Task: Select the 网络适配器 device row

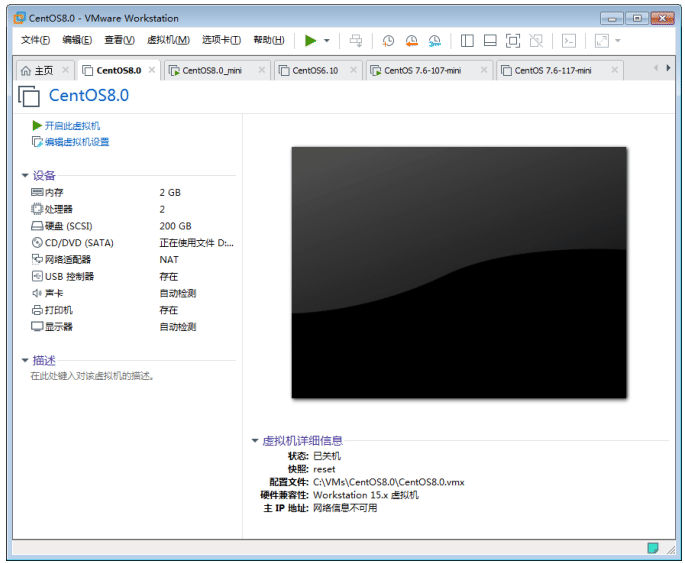Action: click(x=132, y=259)
